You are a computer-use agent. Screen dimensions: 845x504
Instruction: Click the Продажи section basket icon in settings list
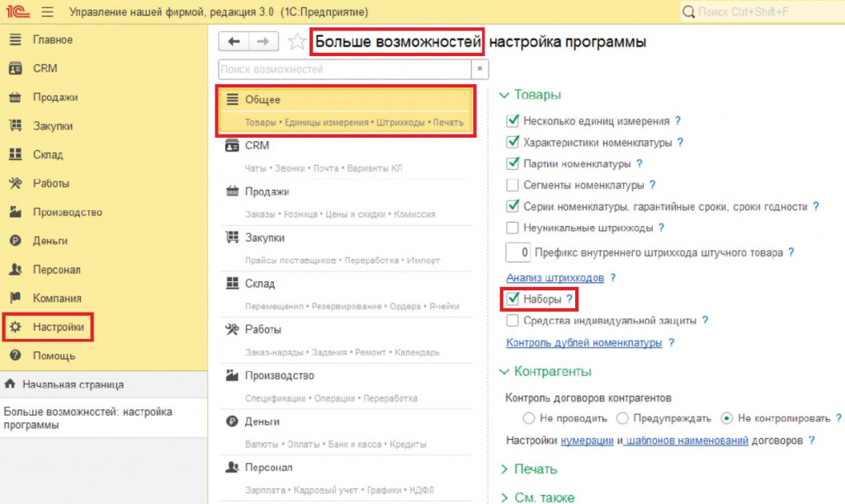[232, 191]
